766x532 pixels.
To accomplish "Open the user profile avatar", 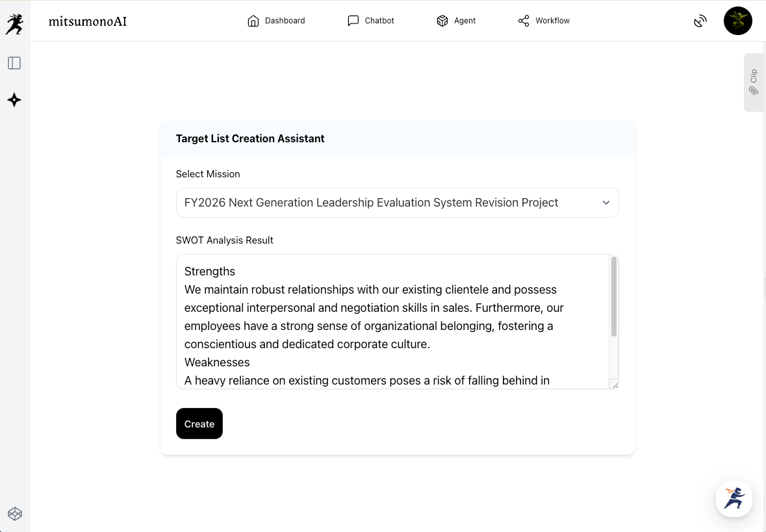I will coord(737,21).
